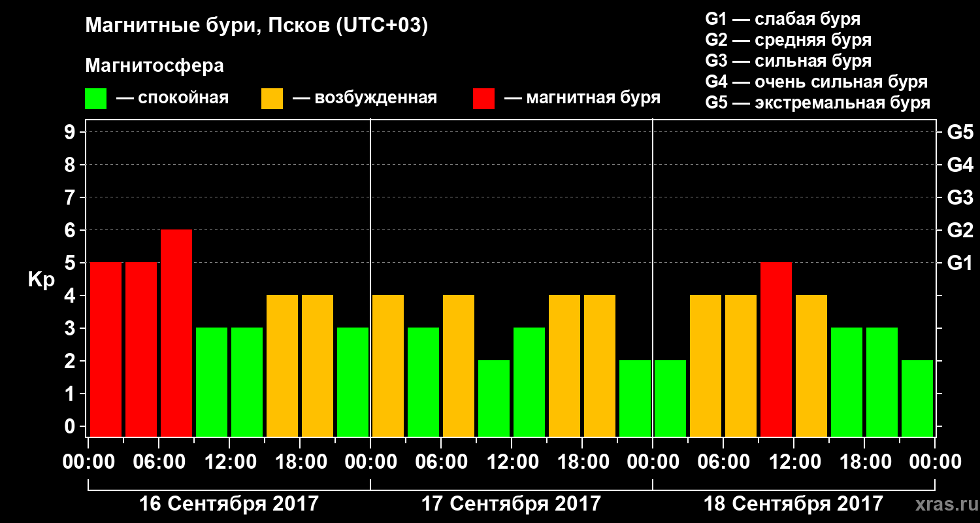This screenshot has width=980, height=523.
Task: Click the 'G5 — экстремальная буря' legend line
Action: 818,103
